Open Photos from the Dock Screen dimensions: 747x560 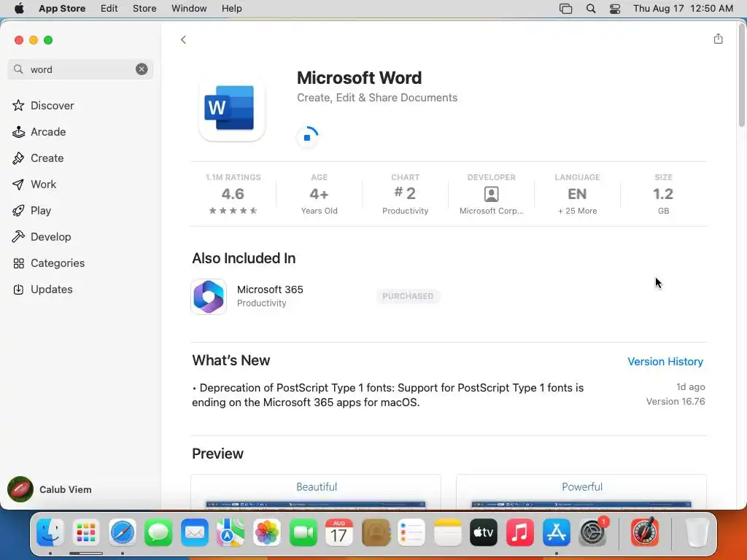(267, 532)
